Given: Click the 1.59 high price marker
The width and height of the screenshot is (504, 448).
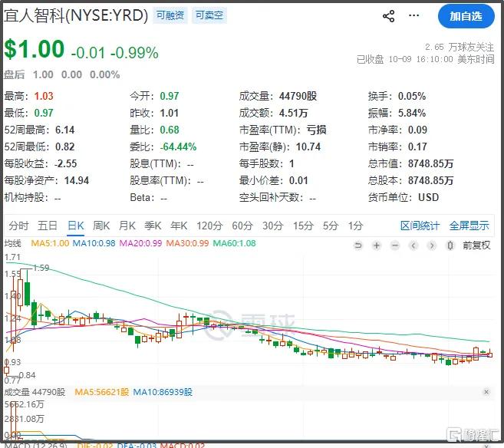Looking at the screenshot, I should pyautogui.click(x=41, y=268).
